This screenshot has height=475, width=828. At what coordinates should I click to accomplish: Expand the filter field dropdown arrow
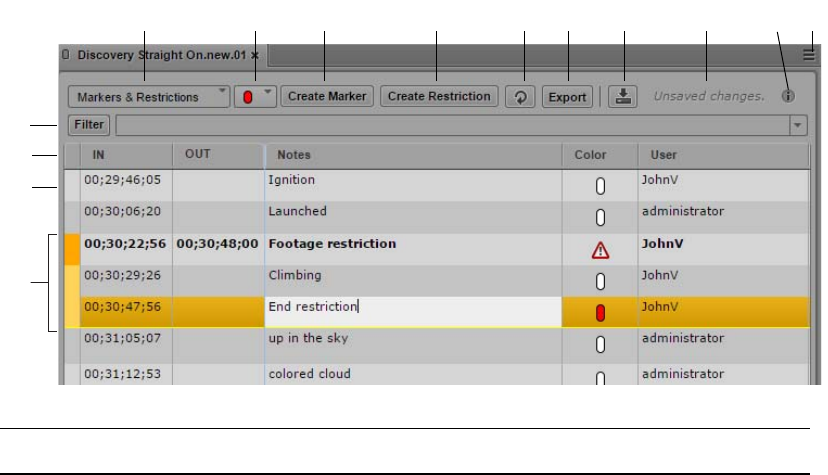pos(798,126)
